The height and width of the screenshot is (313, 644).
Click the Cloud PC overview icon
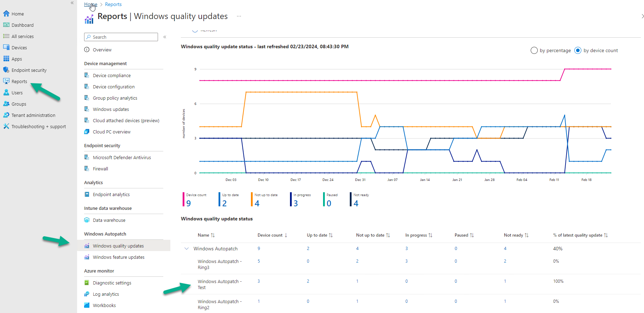click(87, 132)
